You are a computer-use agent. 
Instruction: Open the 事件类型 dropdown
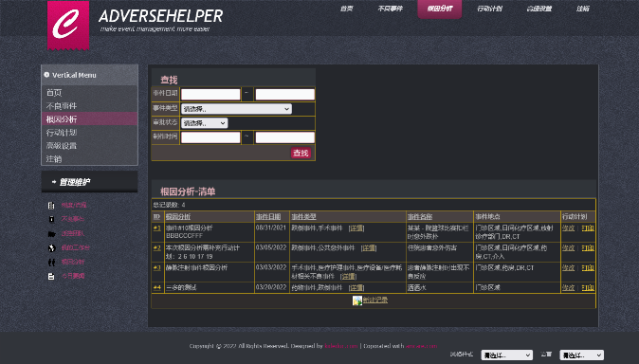(236, 109)
